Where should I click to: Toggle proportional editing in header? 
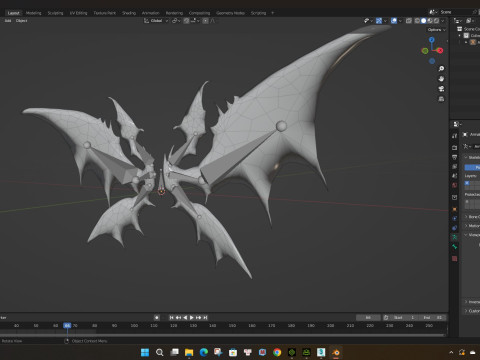tap(205, 21)
